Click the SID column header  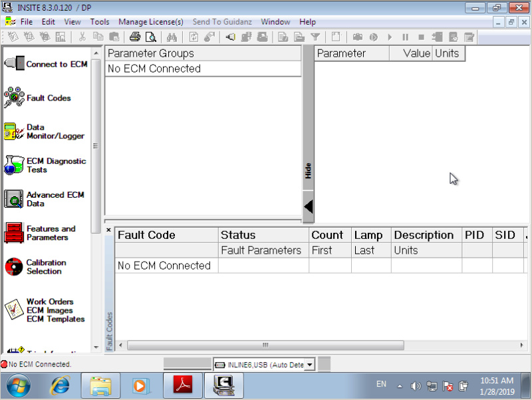(507, 235)
